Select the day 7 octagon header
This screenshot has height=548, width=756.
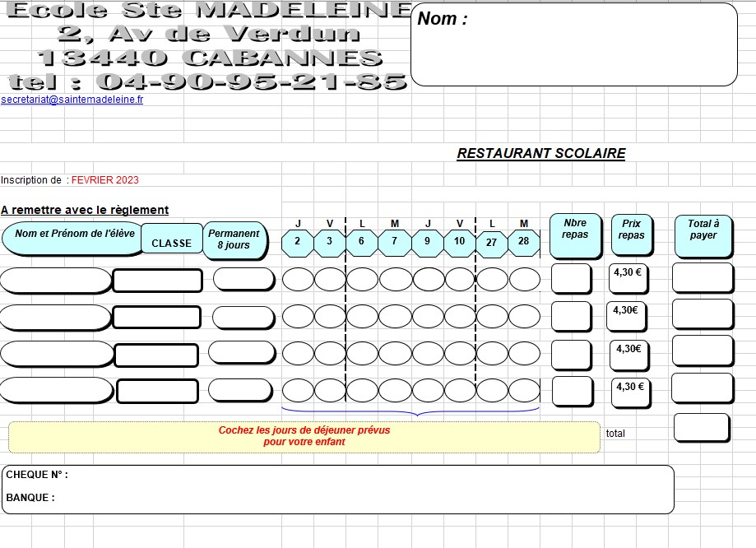[x=394, y=243]
